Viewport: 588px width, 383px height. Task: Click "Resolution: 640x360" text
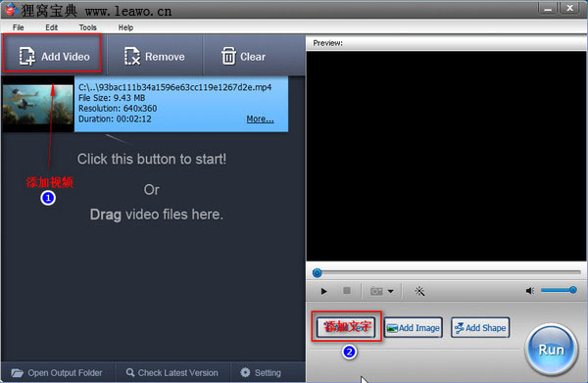(118, 109)
